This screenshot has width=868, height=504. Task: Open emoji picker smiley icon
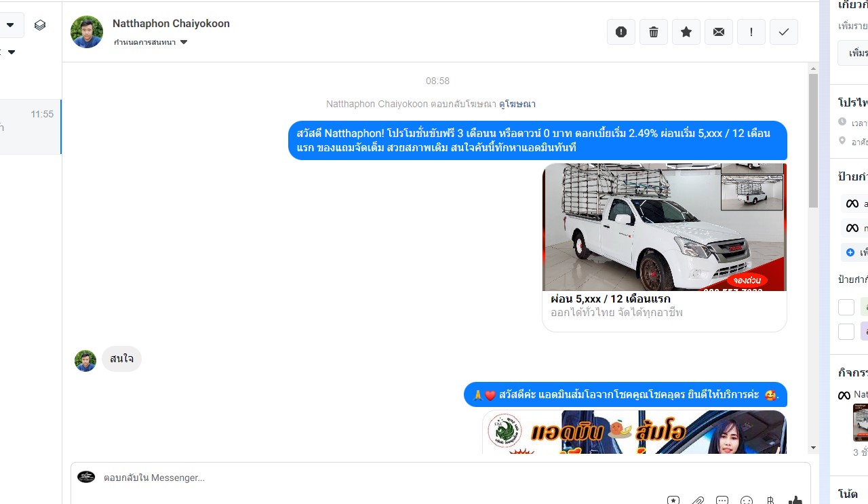point(747,501)
